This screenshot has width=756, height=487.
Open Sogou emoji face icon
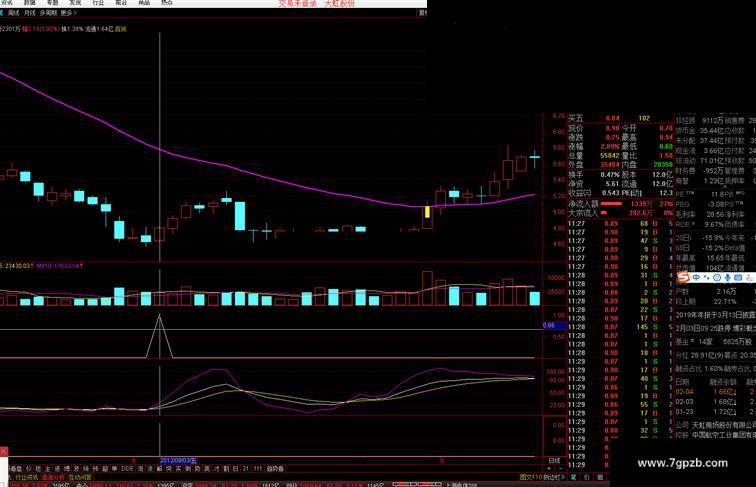click(716, 278)
